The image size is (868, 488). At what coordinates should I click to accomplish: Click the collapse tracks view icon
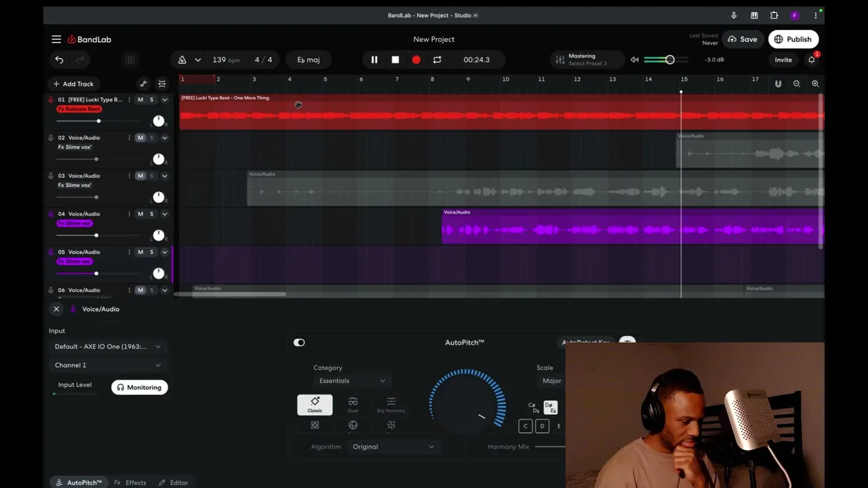[x=162, y=84]
